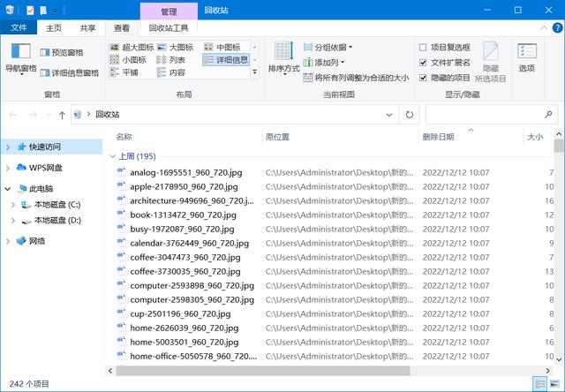
Task: Open the 导航窗格 navigation pane menu
Action: point(20,58)
